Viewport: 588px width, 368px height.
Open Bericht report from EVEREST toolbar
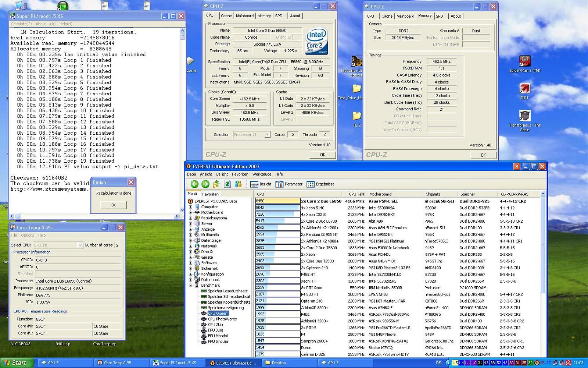pyautogui.click(x=261, y=184)
